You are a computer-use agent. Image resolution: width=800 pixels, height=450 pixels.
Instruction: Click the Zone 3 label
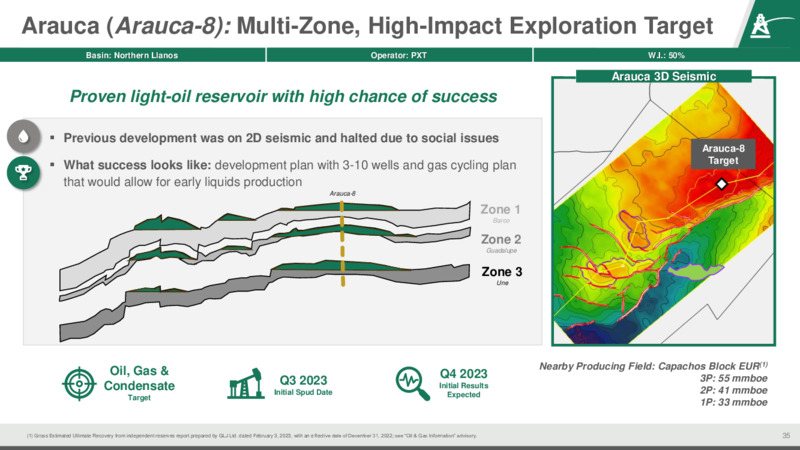pos(502,271)
